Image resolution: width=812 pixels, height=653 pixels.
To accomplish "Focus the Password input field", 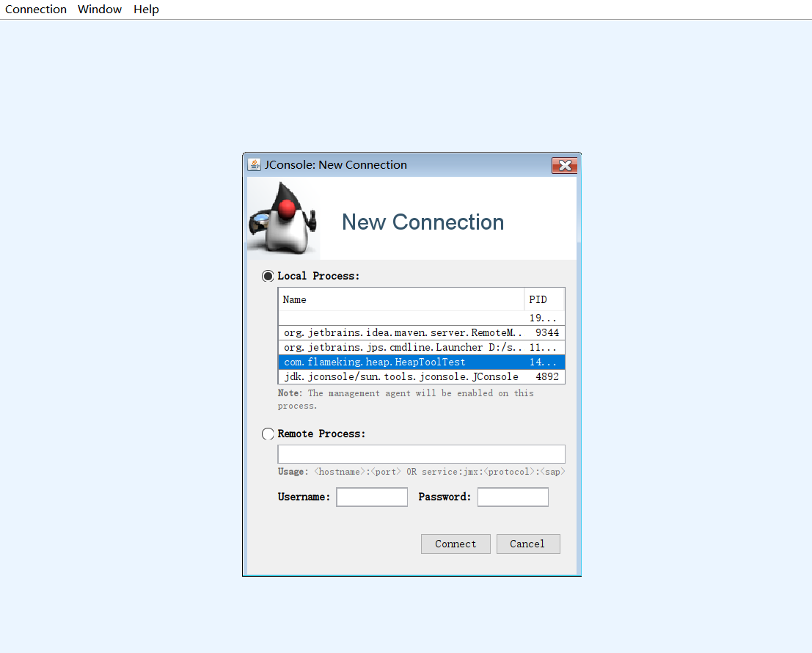I will click(x=513, y=497).
